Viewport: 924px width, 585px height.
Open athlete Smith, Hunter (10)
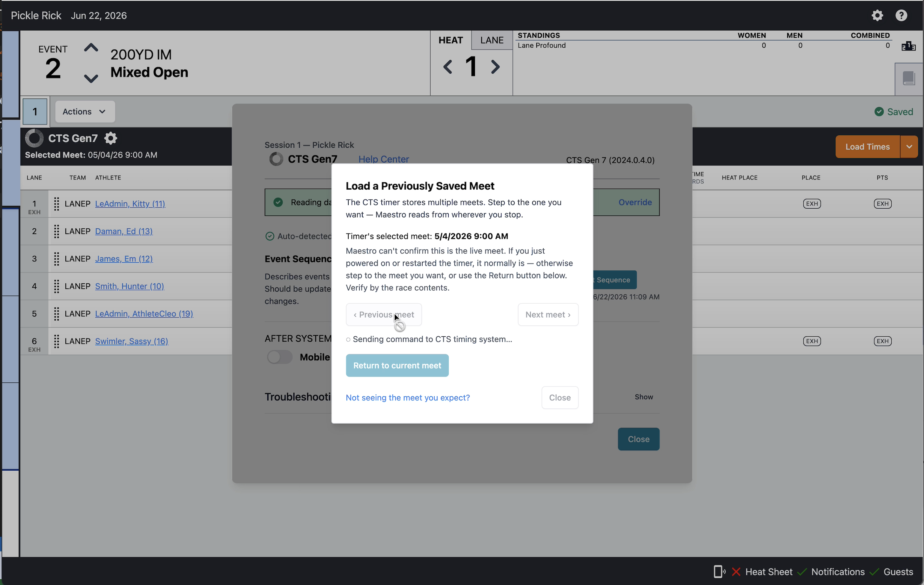click(130, 286)
